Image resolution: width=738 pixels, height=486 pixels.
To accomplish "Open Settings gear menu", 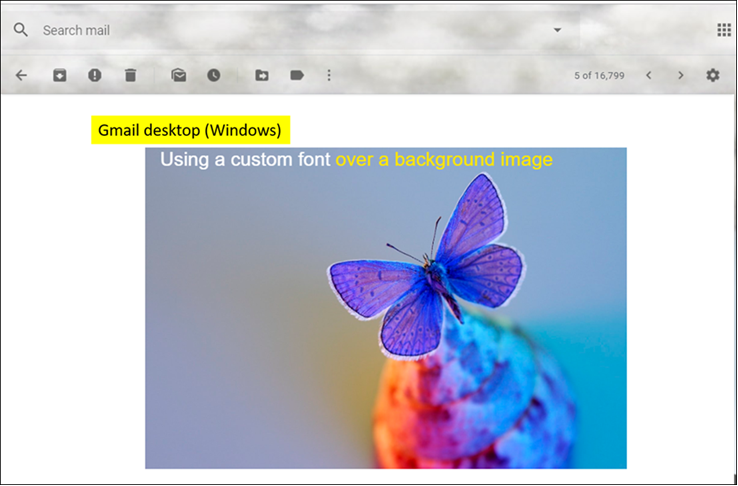I will click(x=713, y=75).
